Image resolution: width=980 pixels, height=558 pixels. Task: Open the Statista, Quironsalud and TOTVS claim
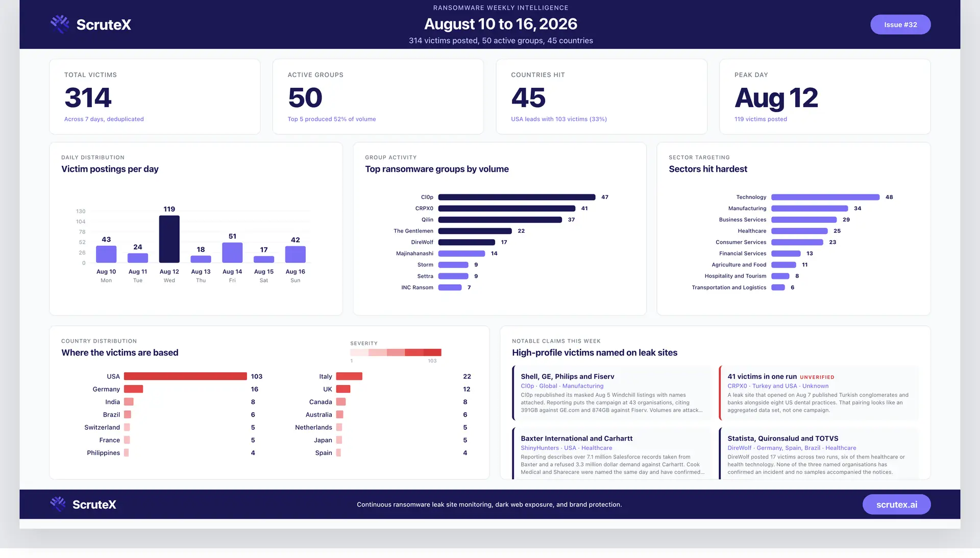pos(818,453)
